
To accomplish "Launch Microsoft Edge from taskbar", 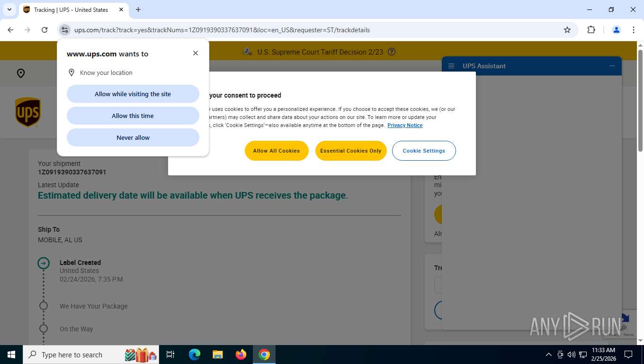I will (x=195, y=355).
